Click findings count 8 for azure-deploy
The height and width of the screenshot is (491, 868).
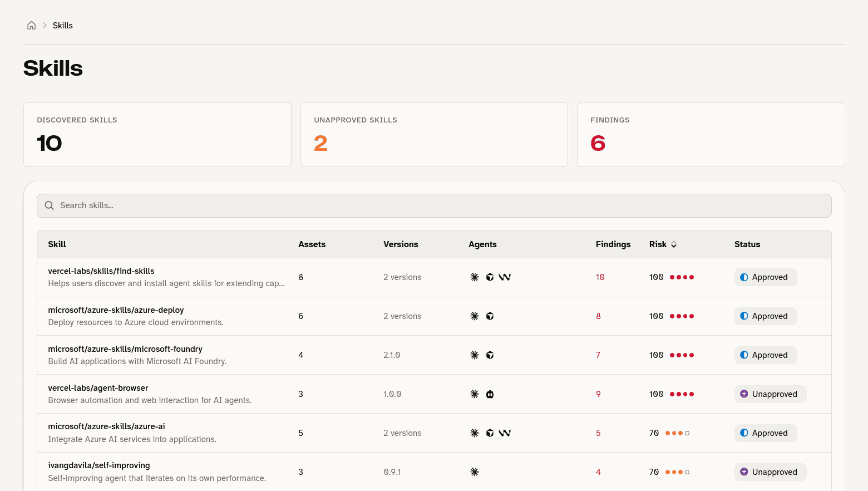(x=598, y=316)
